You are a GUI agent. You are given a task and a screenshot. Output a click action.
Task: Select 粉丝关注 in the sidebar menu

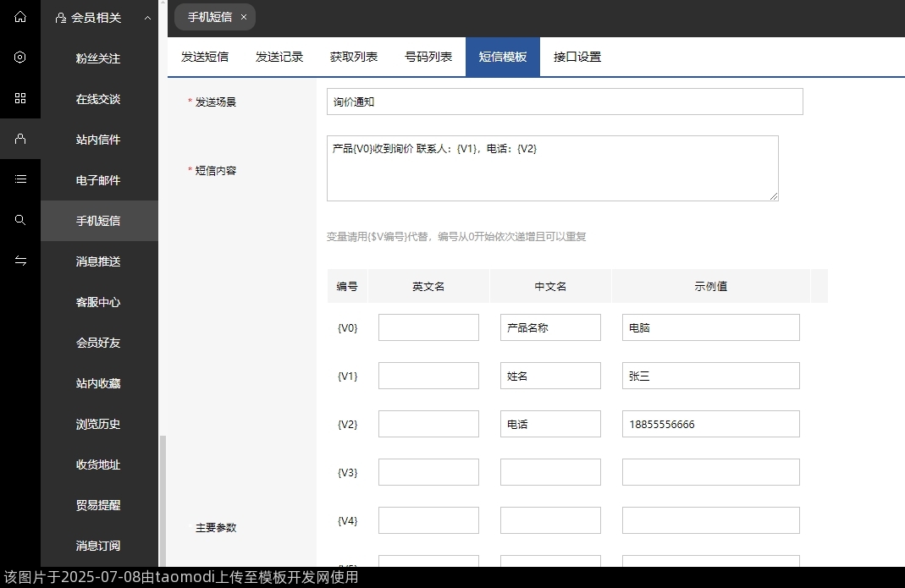coord(97,58)
